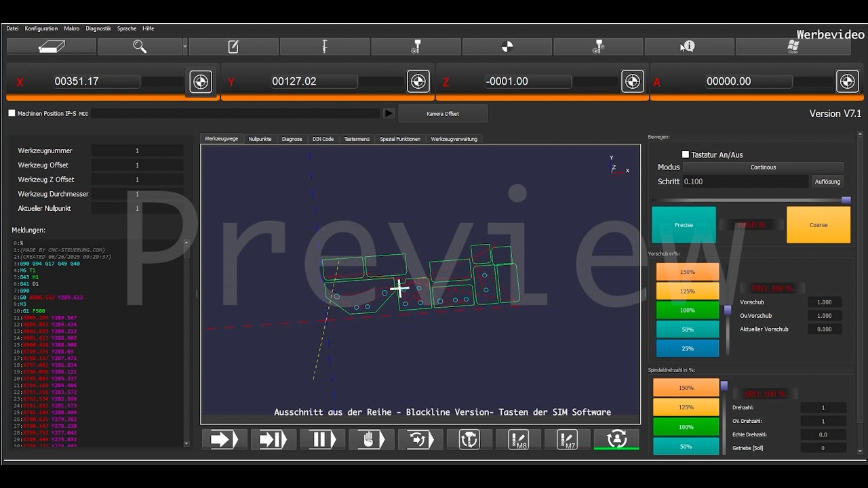Click the Spindeldrehzahl vertical slider handle
The width and height of the screenshot is (868, 488).
pos(724,386)
